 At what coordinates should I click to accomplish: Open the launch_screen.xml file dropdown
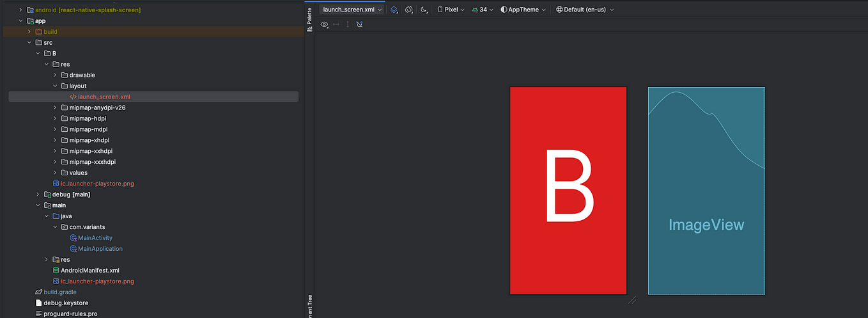pyautogui.click(x=352, y=10)
